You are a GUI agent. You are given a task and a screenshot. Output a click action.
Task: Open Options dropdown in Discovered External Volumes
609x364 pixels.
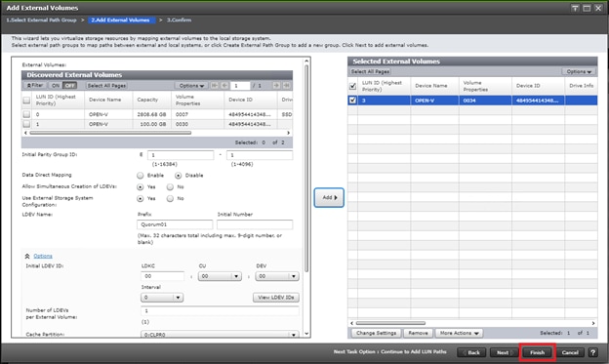click(x=191, y=86)
